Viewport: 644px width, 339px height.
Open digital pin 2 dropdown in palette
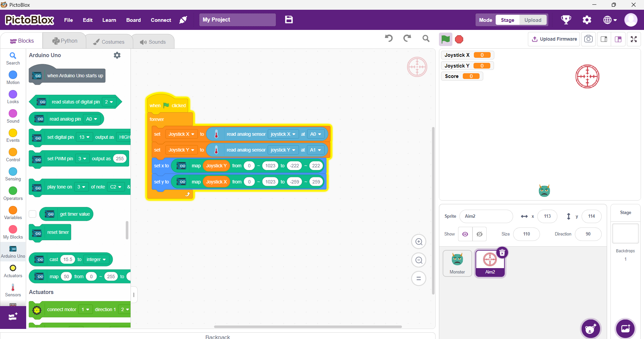tap(109, 102)
